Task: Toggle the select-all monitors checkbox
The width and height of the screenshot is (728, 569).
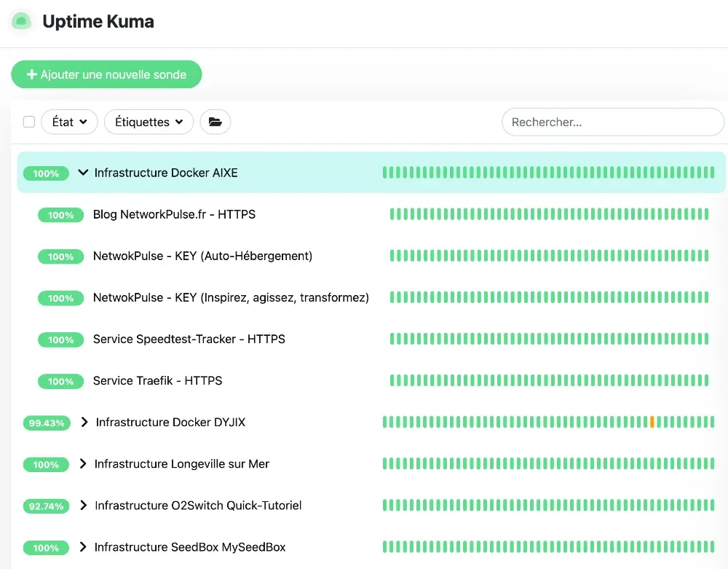Action: tap(29, 122)
